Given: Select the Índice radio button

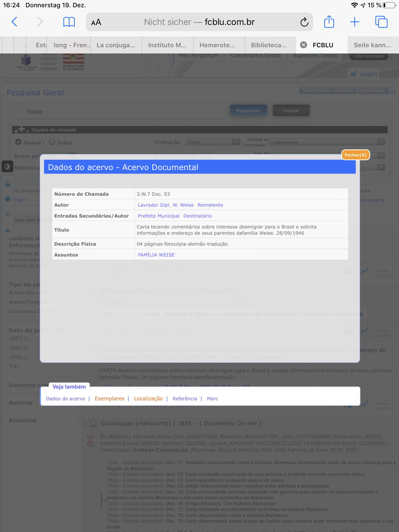Looking at the screenshot, I should coord(52,142).
